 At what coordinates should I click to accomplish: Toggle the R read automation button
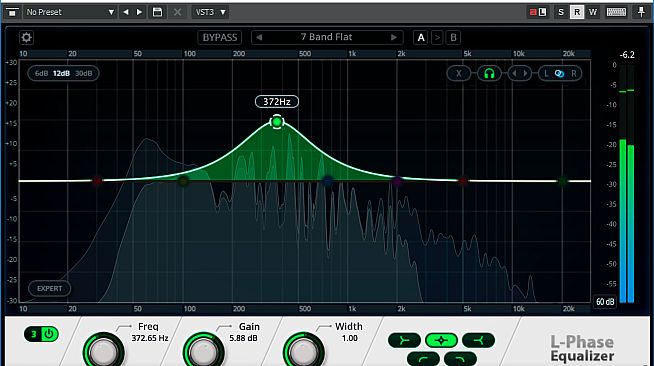(577, 12)
